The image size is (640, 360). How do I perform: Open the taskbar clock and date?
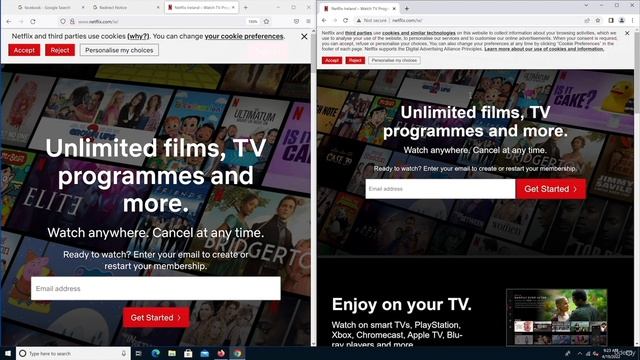[x=611, y=353]
